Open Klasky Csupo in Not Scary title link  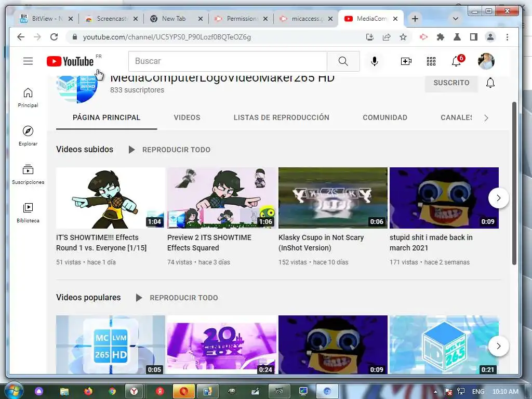(x=321, y=243)
